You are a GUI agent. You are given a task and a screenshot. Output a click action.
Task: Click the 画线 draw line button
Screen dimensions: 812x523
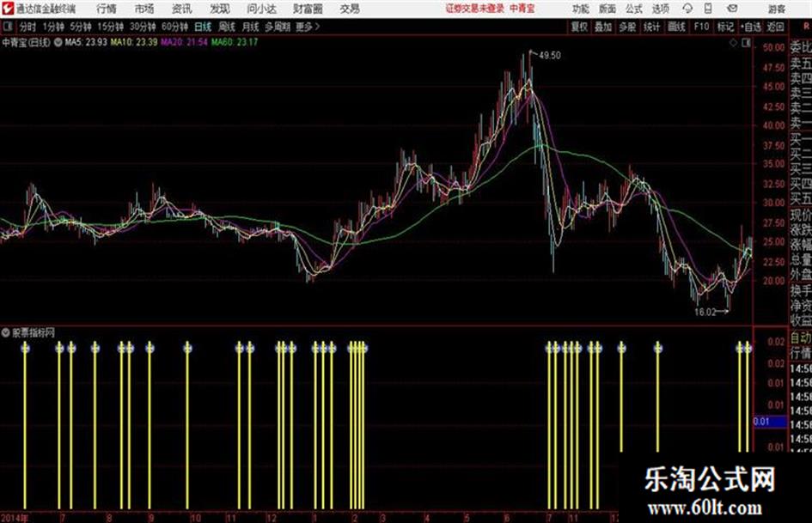(676, 27)
